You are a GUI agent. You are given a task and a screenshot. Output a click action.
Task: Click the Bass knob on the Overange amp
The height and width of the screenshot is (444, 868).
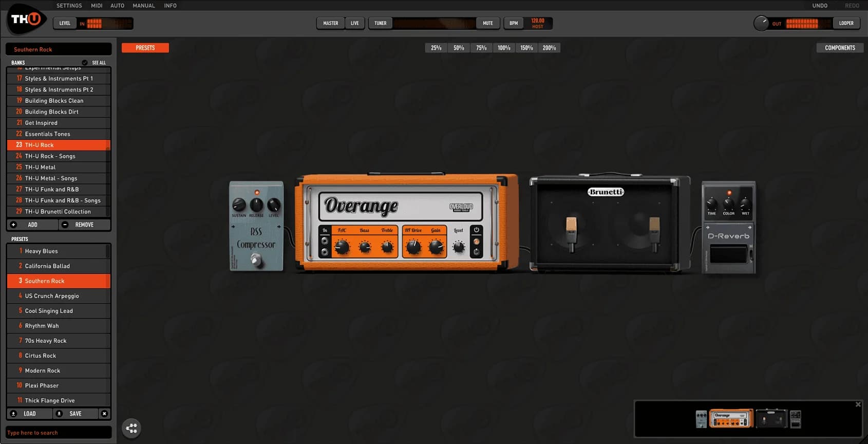365,247
